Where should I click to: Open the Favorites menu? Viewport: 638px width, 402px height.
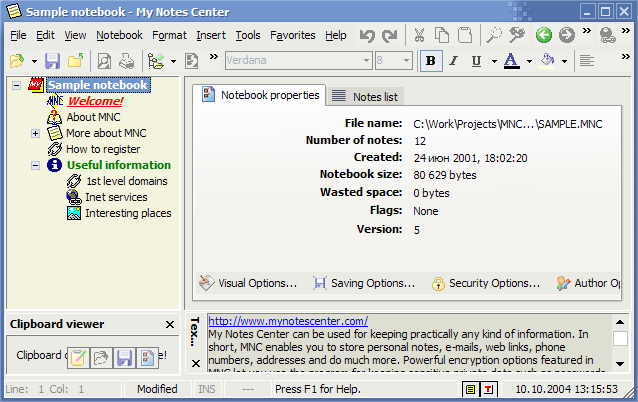point(293,35)
